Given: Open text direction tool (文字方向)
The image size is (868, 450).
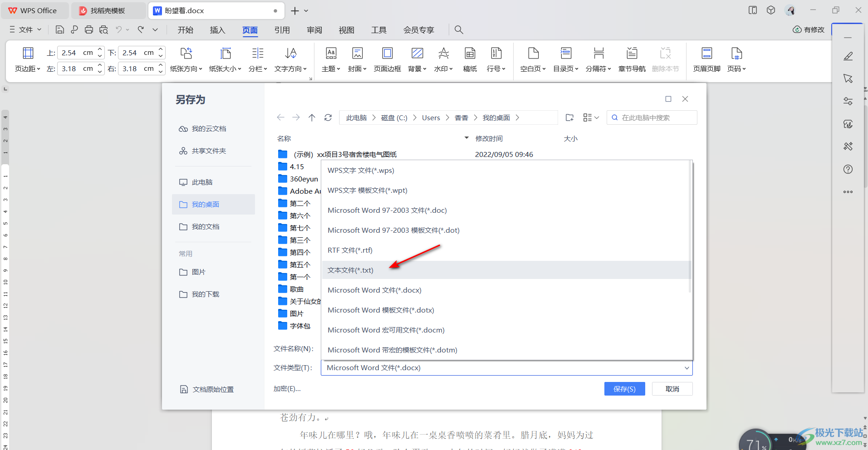Looking at the screenshot, I should (291, 59).
